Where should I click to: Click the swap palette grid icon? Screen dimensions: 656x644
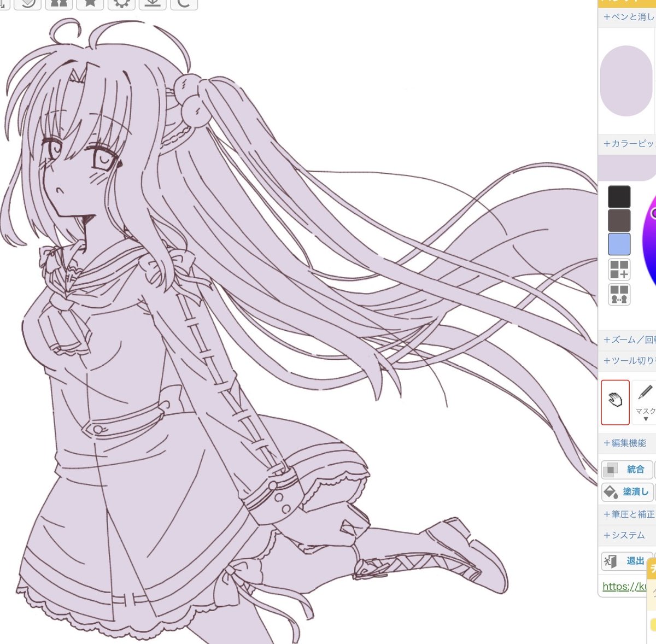619,294
